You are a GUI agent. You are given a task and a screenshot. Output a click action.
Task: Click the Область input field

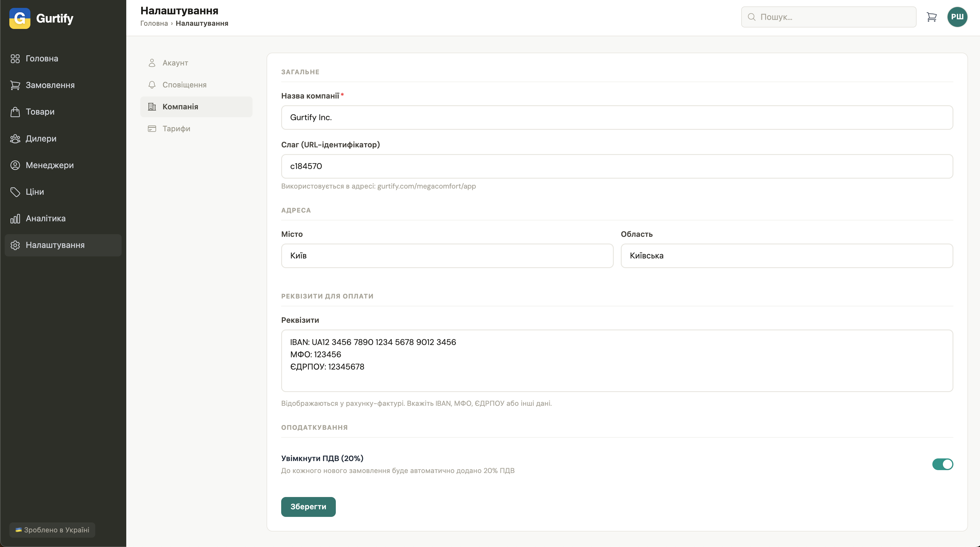coord(786,256)
